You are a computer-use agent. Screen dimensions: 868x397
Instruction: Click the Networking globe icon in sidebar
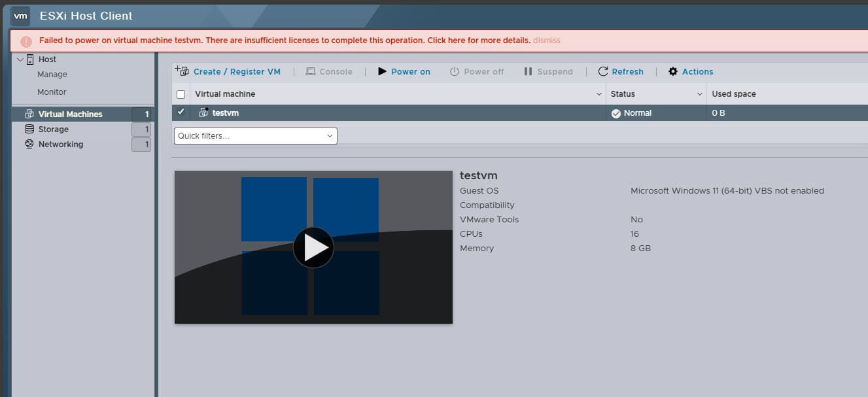pos(29,144)
